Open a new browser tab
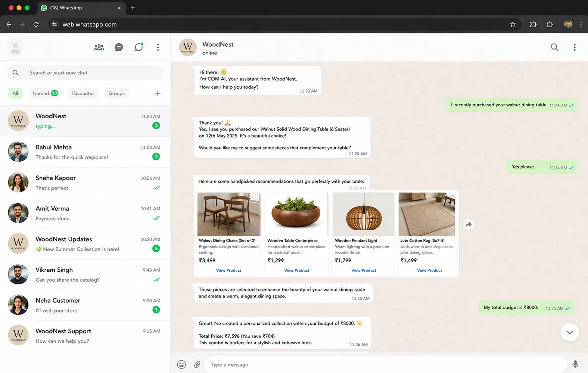 coord(133,8)
